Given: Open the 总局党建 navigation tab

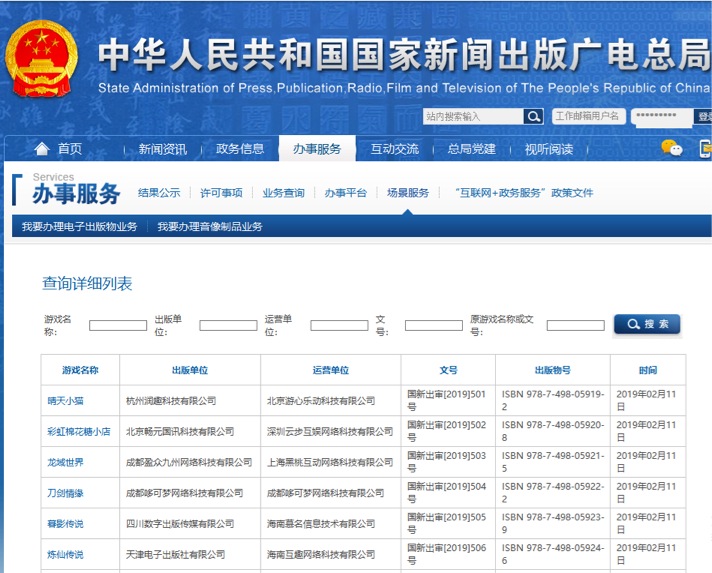Looking at the screenshot, I should (x=472, y=149).
